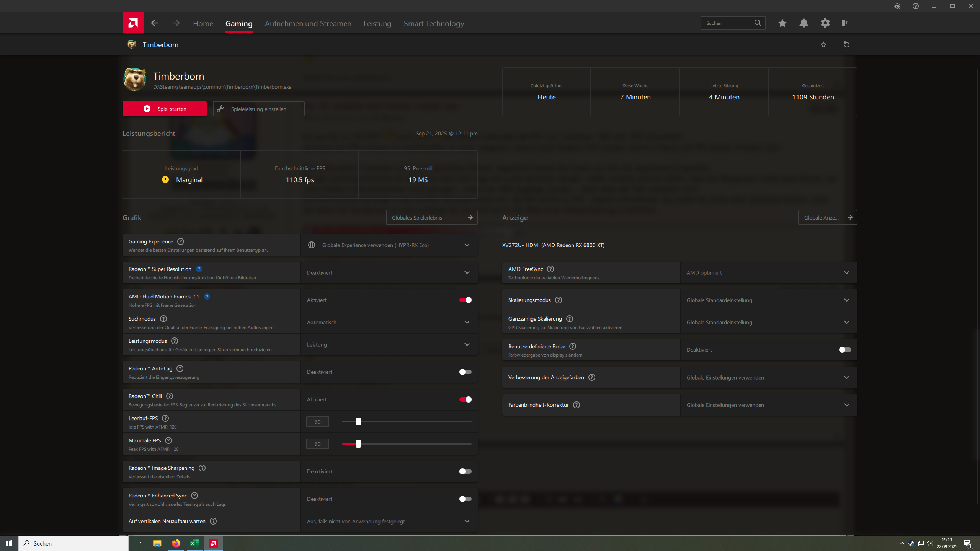This screenshot has width=980, height=551.
Task: Go back with the left arrow icon
Action: (x=154, y=23)
